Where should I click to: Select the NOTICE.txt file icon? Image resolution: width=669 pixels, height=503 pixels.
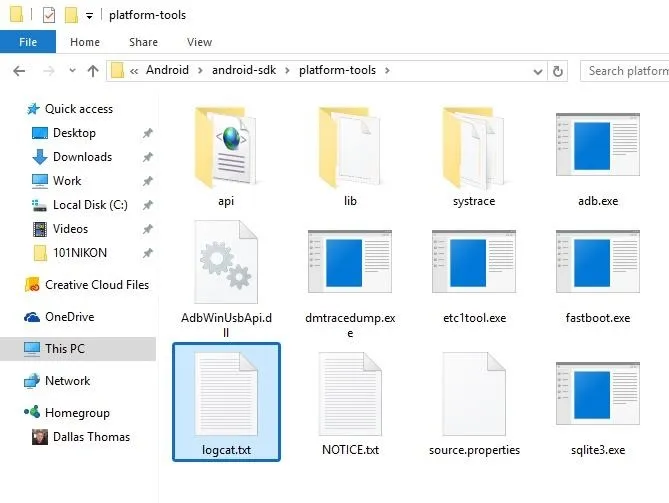pos(350,394)
